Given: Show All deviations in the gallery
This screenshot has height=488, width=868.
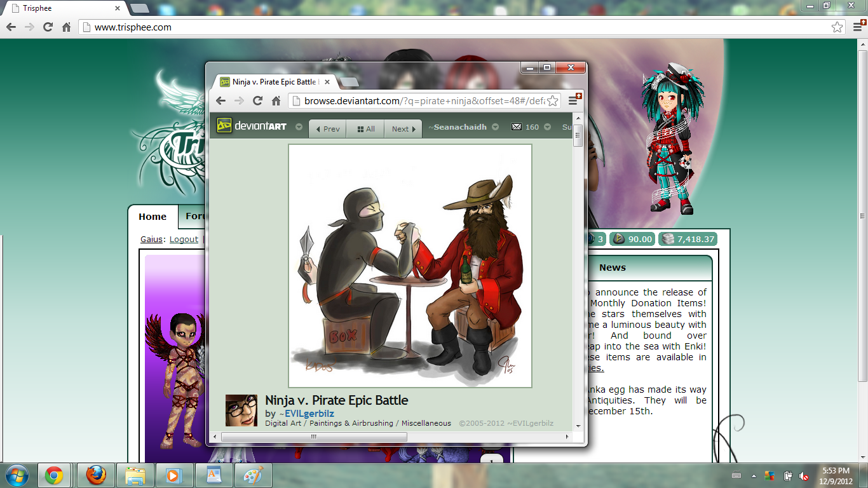Looking at the screenshot, I should click(x=365, y=128).
